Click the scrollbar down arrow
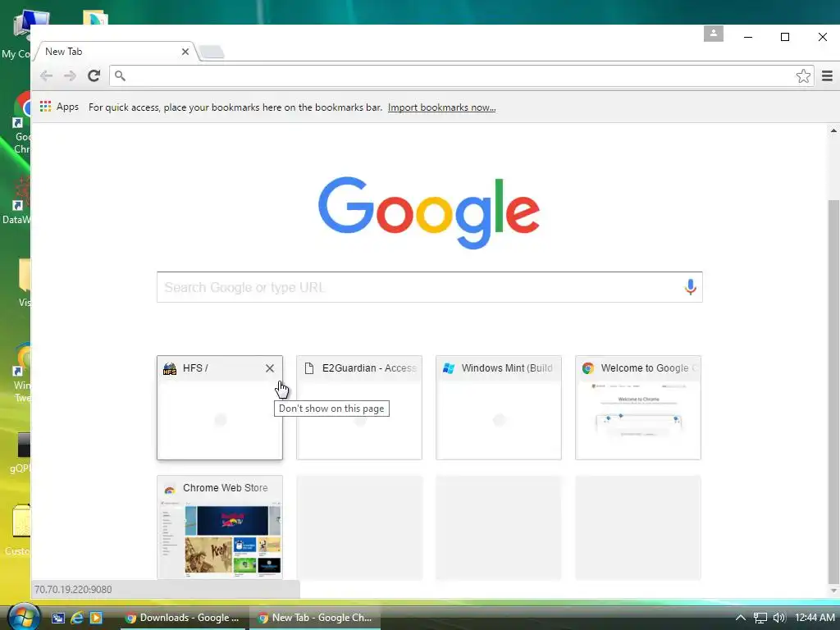 pyautogui.click(x=833, y=591)
